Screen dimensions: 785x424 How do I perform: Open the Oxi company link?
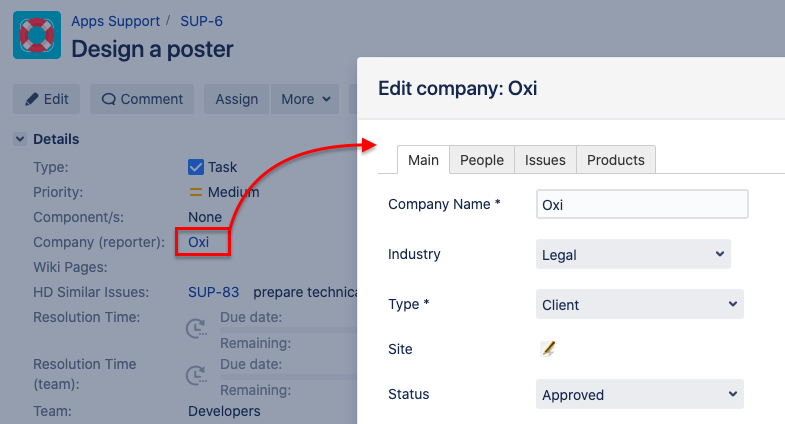pos(199,242)
